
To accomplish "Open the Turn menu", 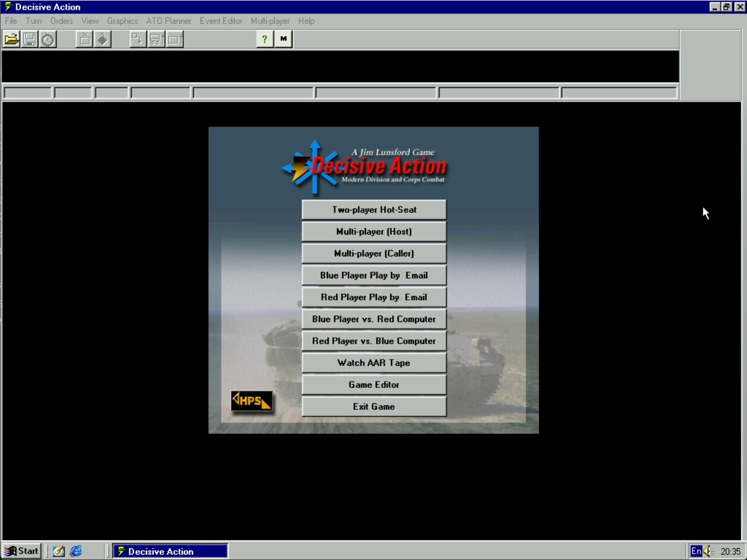I will tap(34, 21).
